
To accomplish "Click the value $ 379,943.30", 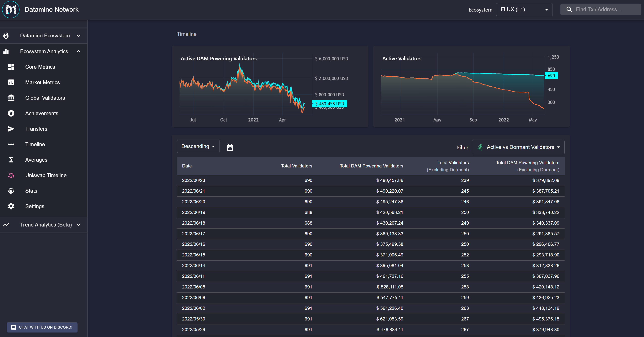I will coord(546,330).
